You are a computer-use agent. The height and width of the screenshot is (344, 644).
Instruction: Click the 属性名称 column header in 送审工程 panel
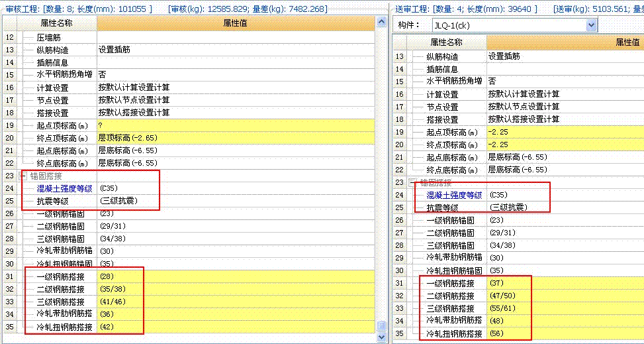click(439, 42)
